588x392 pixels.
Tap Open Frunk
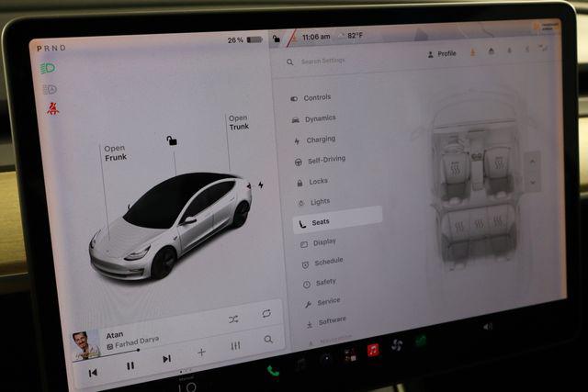click(x=115, y=153)
